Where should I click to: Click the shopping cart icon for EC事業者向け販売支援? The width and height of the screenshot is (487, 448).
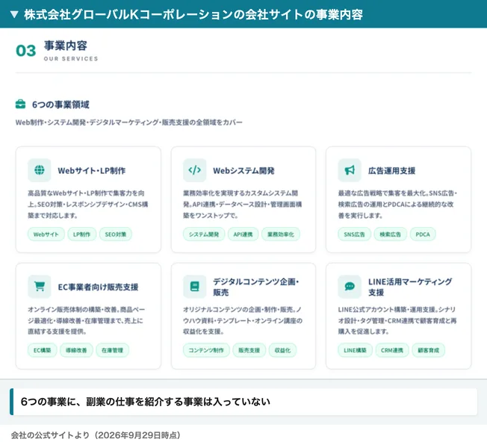[40, 286]
